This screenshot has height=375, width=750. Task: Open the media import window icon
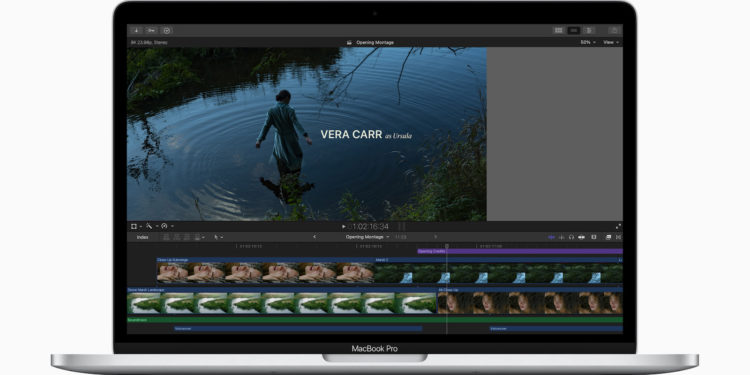[x=136, y=30]
